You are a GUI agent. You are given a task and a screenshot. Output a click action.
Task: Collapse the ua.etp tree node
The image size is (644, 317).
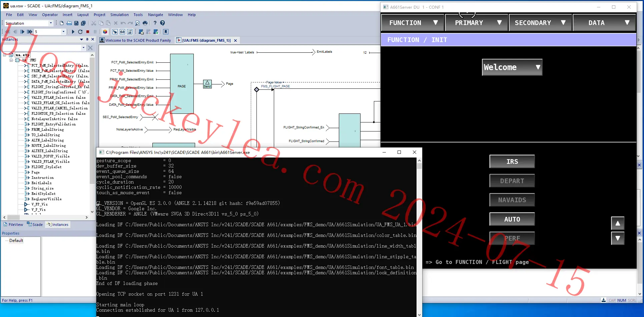point(4,55)
